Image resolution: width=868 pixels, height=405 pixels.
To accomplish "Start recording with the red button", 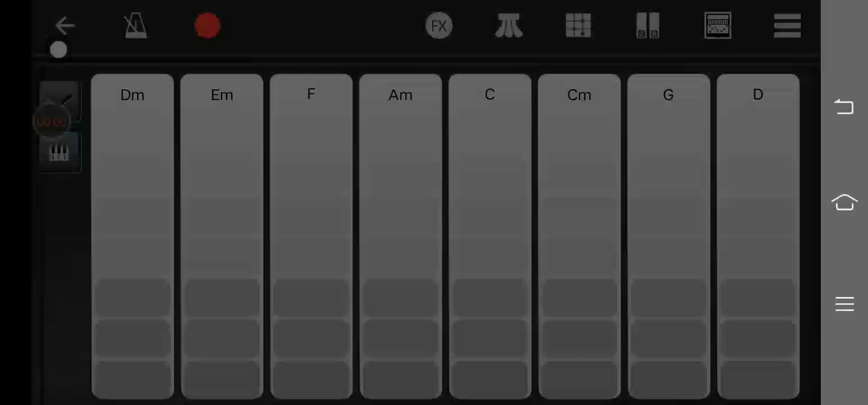I will [207, 26].
